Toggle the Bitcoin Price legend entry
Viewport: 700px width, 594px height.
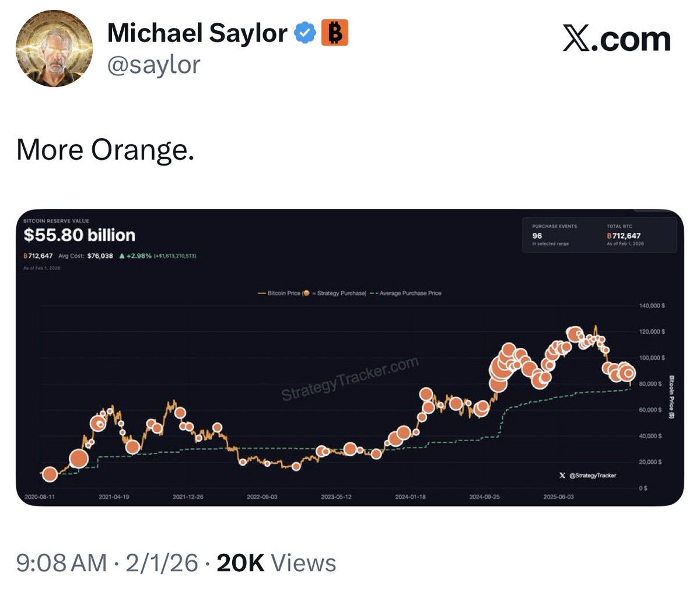click(x=279, y=293)
